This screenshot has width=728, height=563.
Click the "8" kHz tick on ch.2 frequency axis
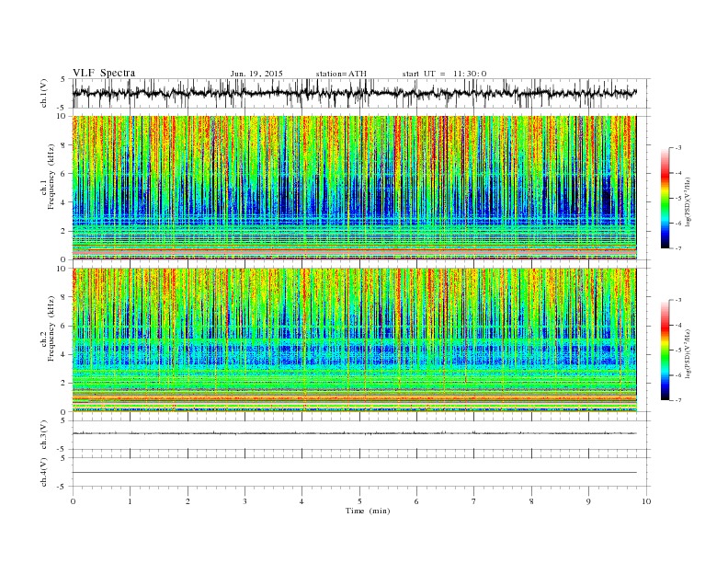pos(63,297)
